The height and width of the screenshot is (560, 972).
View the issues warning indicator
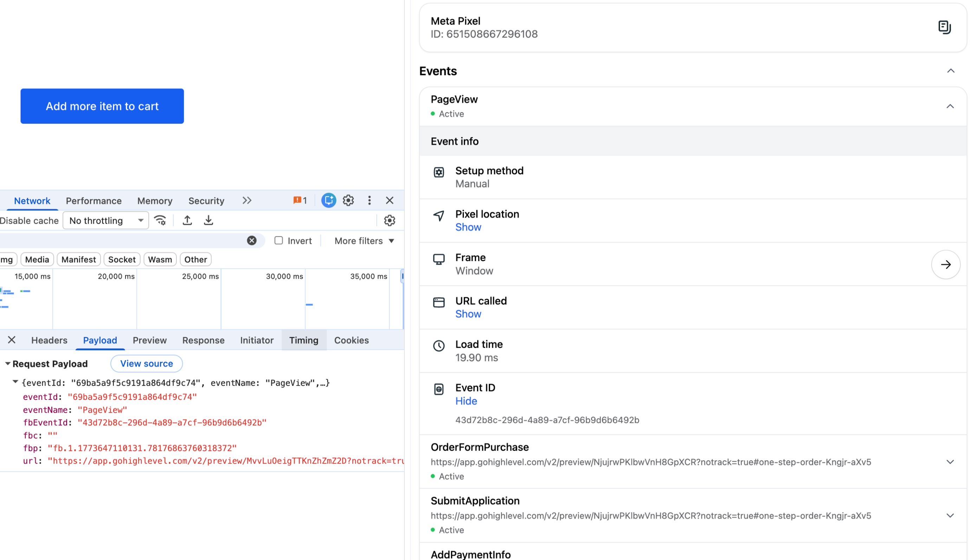click(x=300, y=200)
